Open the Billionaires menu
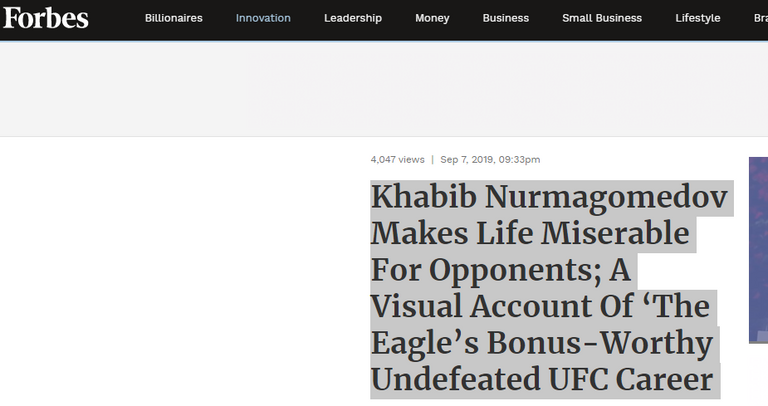 tap(173, 18)
